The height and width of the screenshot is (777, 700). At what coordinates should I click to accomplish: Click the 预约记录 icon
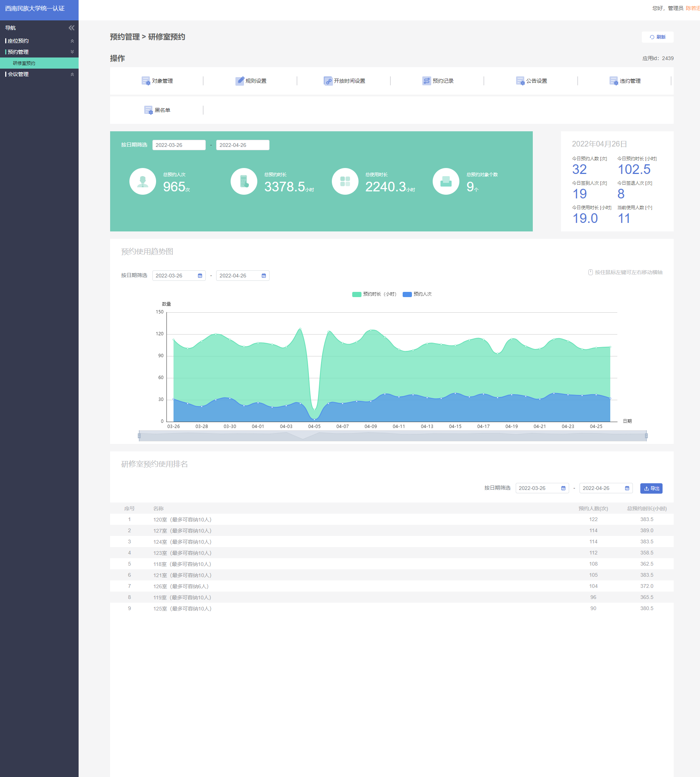pyautogui.click(x=426, y=81)
